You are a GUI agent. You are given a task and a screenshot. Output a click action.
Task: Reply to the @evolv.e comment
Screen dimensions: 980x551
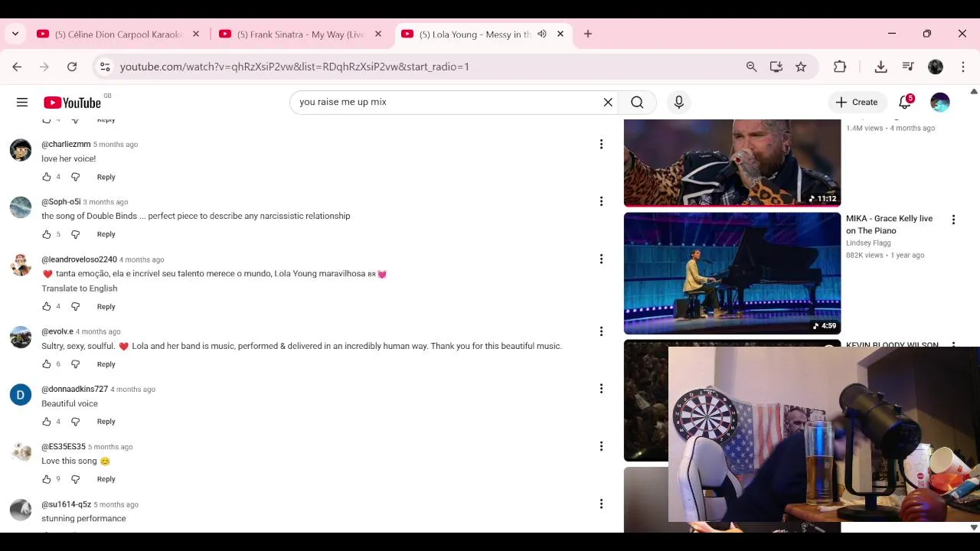click(106, 364)
